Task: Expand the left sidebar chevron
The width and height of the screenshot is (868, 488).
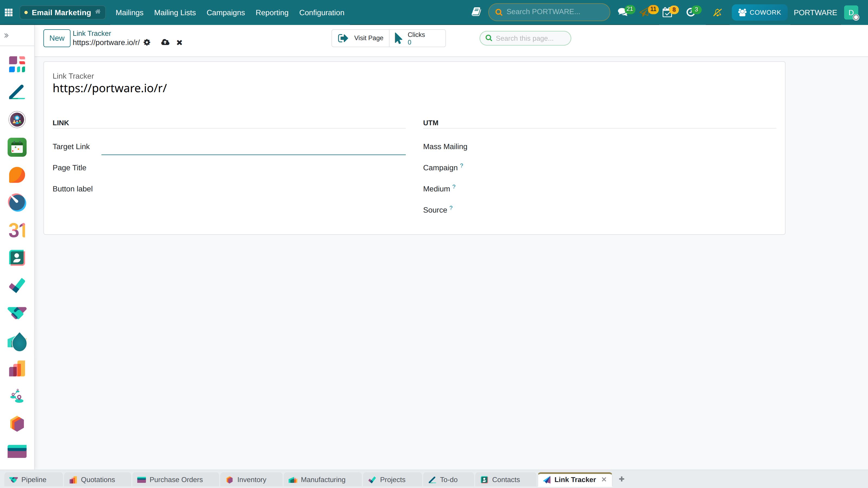Action: point(7,35)
